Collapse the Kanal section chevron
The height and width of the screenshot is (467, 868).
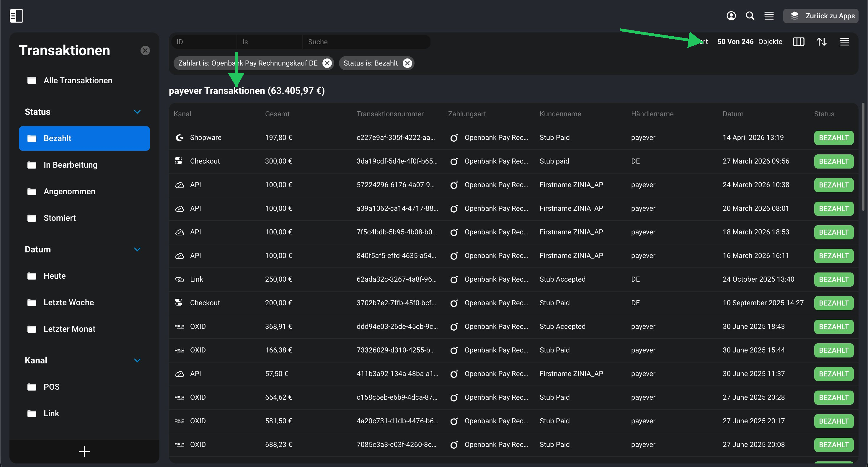(x=137, y=360)
